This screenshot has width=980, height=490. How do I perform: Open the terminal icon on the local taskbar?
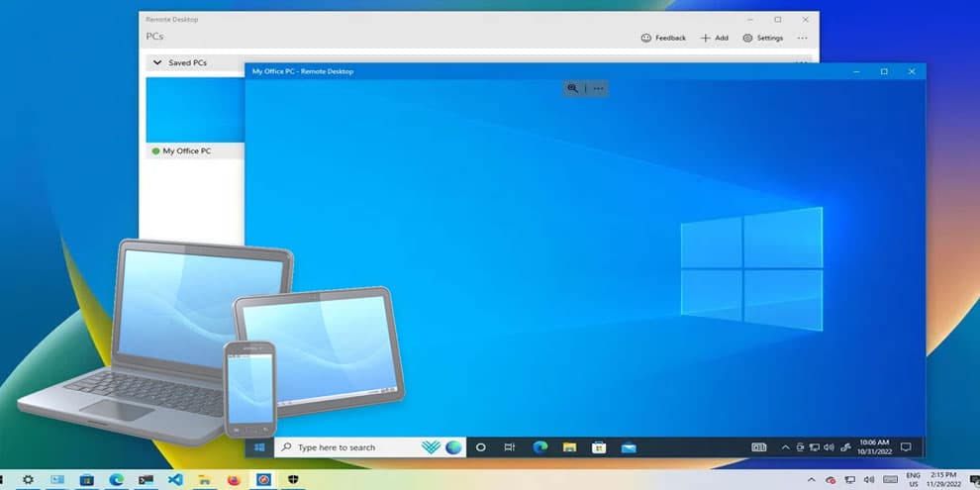click(146, 480)
